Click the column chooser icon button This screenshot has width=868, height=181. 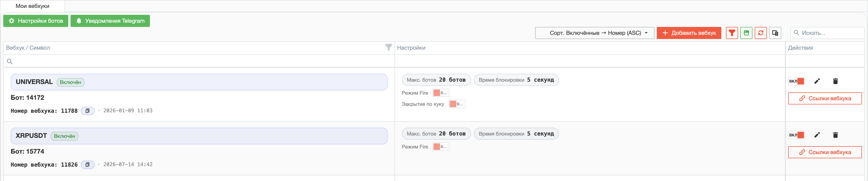click(775, 33)
